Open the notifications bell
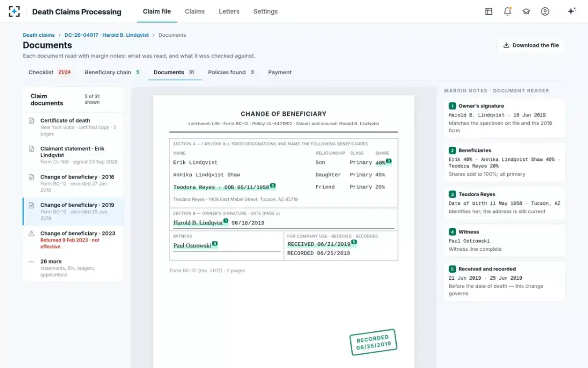The width and height of the screenshot is (588, 368). pos(508,11)
